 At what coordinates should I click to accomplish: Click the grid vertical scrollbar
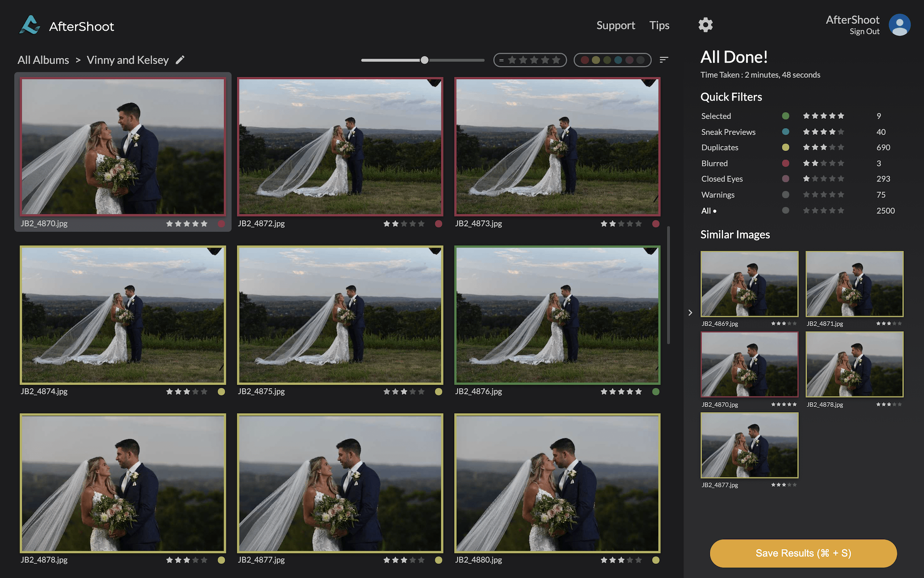[x=668, y=285]
